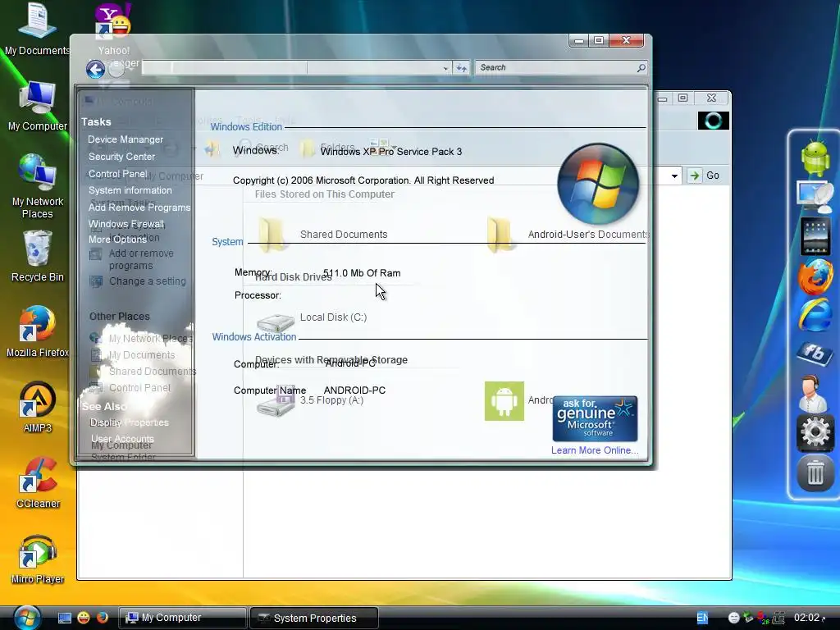The width and height of the screenshot is (840, 630).
Task: Open Local Disk (C:) drive
Action: pos(312,321)
